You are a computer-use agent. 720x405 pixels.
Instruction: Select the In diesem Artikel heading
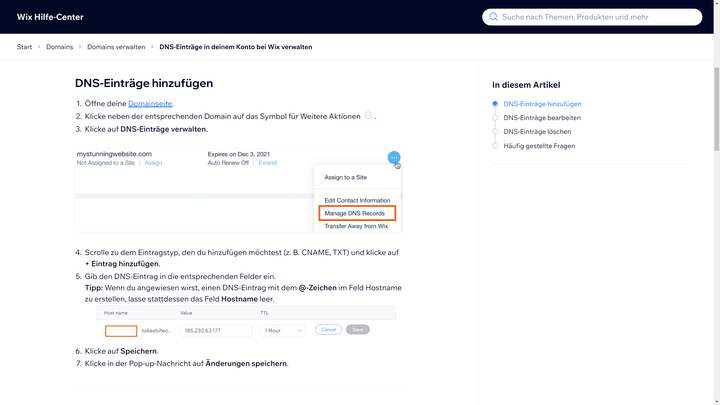(x=526, y=85)
